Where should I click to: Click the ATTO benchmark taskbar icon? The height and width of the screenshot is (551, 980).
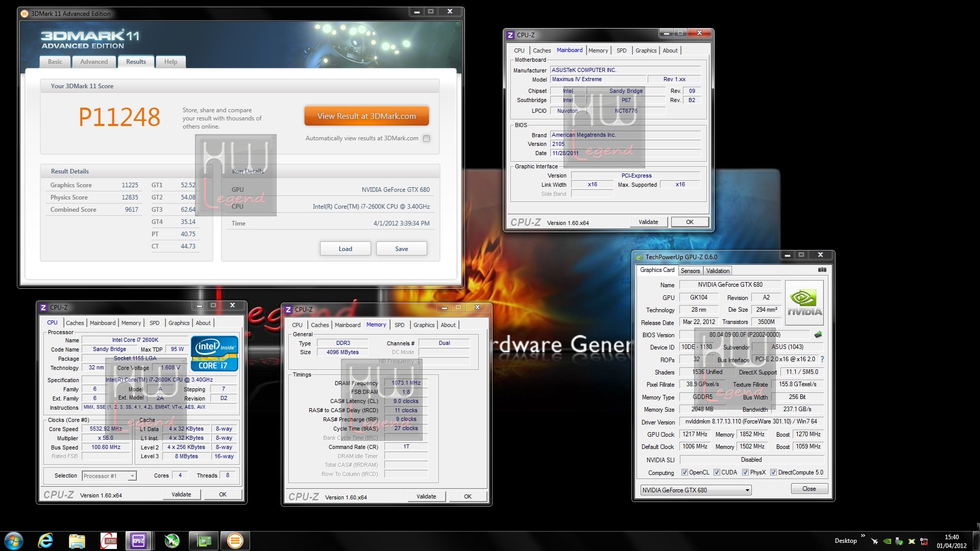109,541
